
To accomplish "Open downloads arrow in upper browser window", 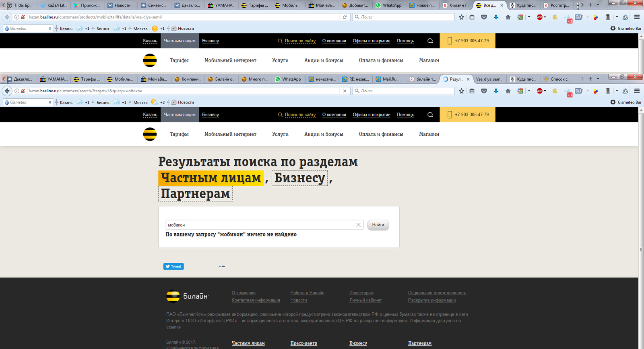I will pos(496,17).
